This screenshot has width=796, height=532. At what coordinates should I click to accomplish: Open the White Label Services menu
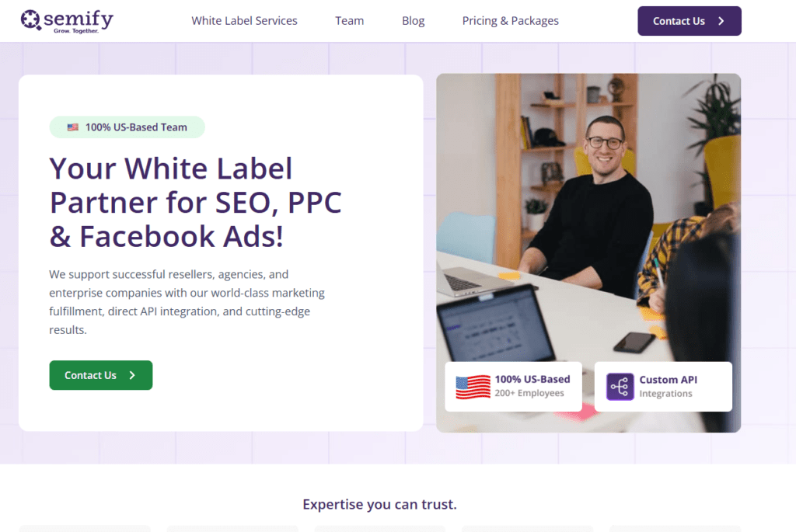(x=244, y=21)
